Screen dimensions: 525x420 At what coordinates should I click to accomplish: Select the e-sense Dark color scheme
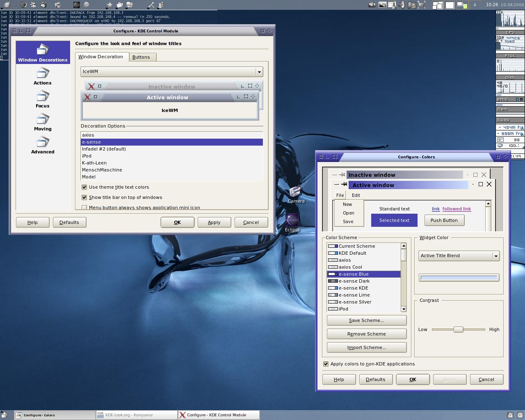364,281
